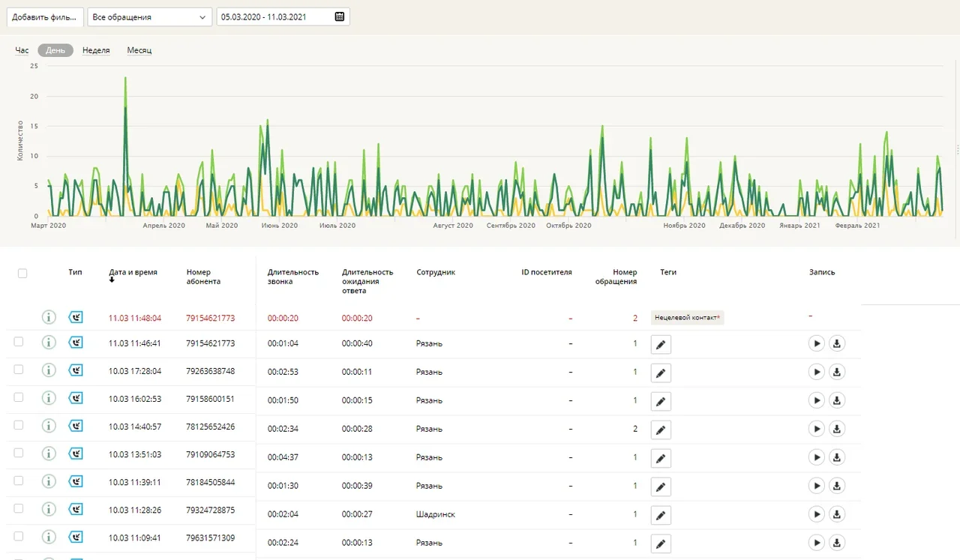Check the row for call 11.03 11:46:41
The image size is (960, 560).
click(19, 342)
